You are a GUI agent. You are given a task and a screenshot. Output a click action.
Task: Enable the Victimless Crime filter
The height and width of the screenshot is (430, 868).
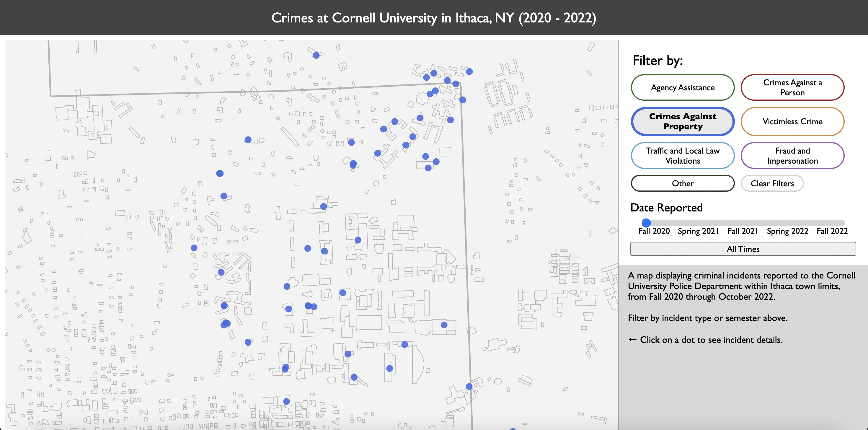(792, 121)
